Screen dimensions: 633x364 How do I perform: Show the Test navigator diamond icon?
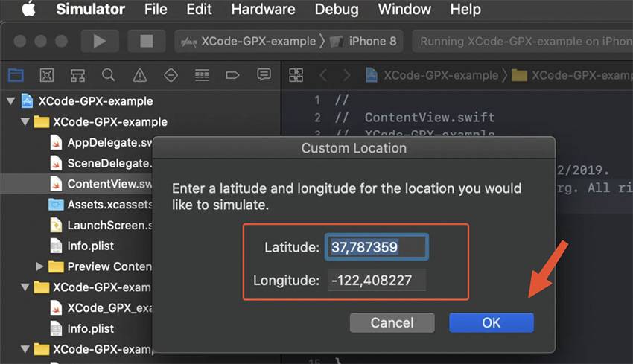(171, 75)
